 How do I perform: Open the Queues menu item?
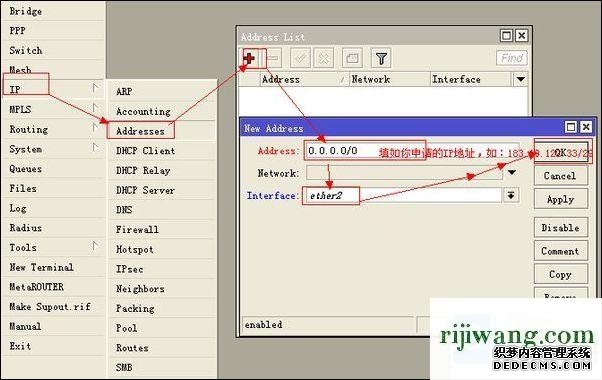pos(53,169)
